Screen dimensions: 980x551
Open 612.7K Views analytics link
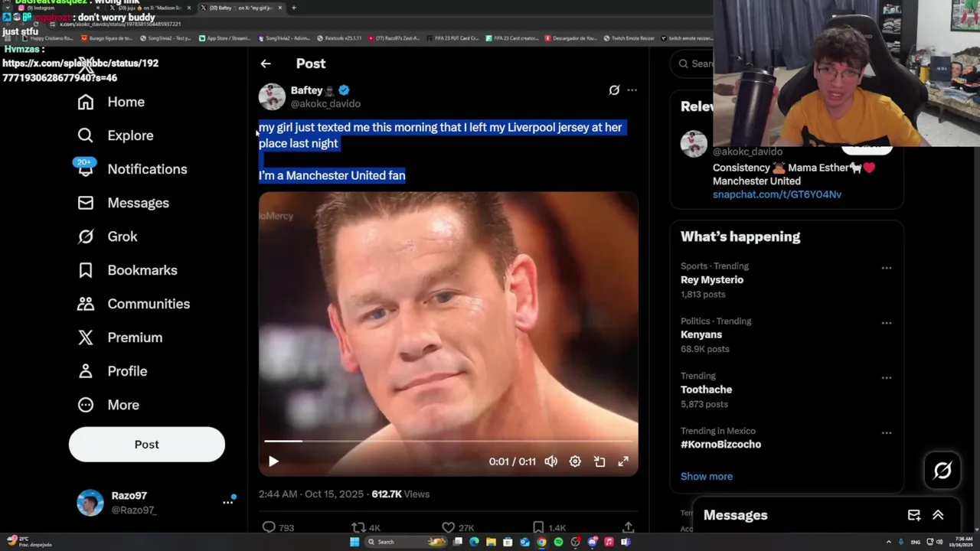coord(400,494)
